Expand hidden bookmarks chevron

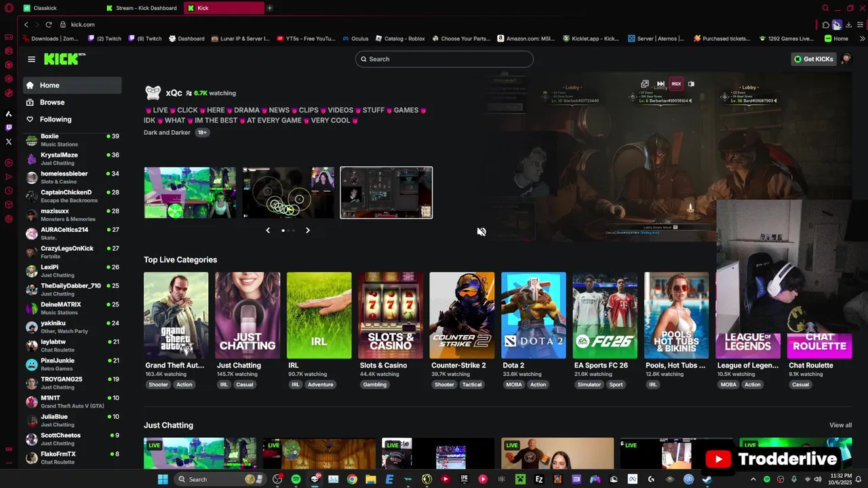coord(862,39)
